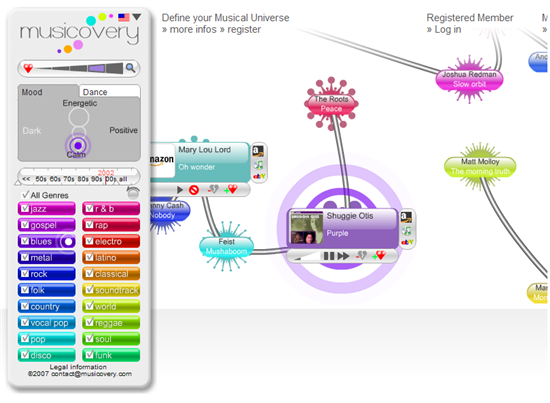
Task: Click the hits popularity wedge slider
Action: 80,68
